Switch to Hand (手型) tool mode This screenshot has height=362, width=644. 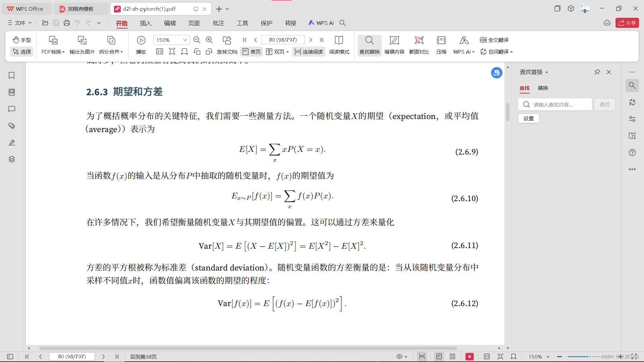[22, 40]
